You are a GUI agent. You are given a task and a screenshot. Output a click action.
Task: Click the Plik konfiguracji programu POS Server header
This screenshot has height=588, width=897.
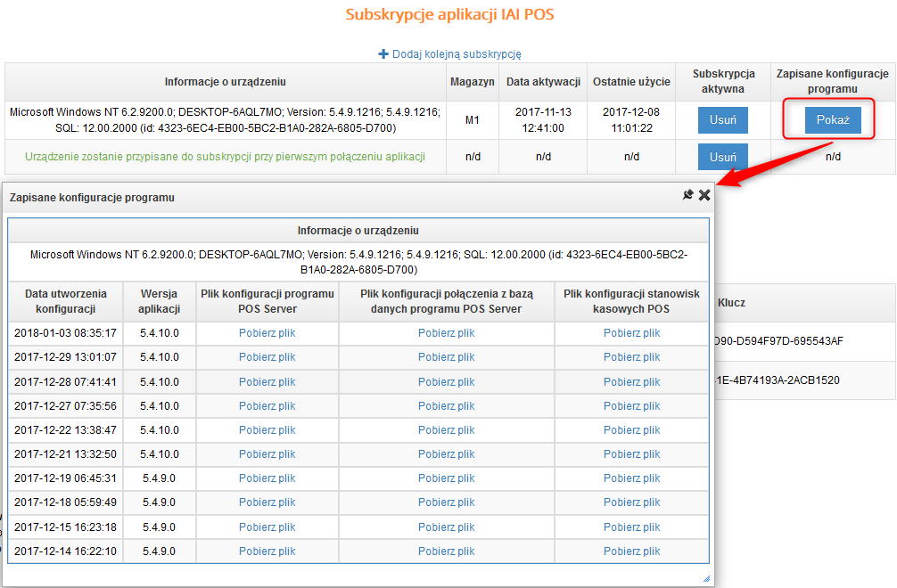[x=267, y=301]
